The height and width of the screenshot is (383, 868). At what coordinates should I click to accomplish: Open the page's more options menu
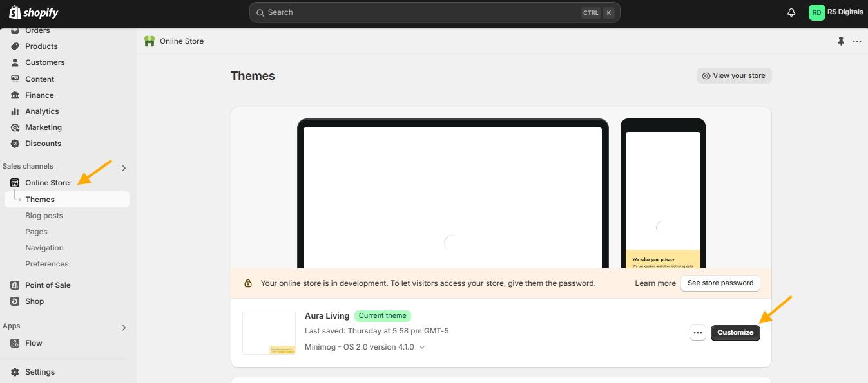pyautogui.click(x=857, y=41)
